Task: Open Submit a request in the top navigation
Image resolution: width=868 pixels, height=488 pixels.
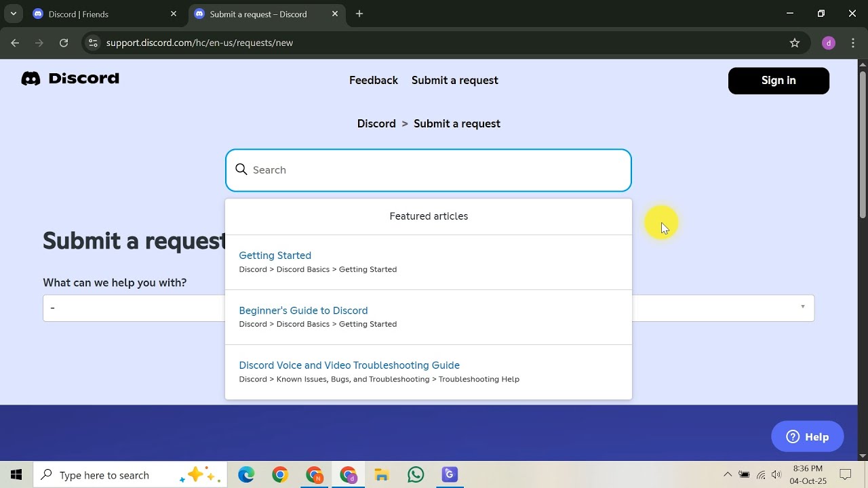Action: tap(455, 80)
